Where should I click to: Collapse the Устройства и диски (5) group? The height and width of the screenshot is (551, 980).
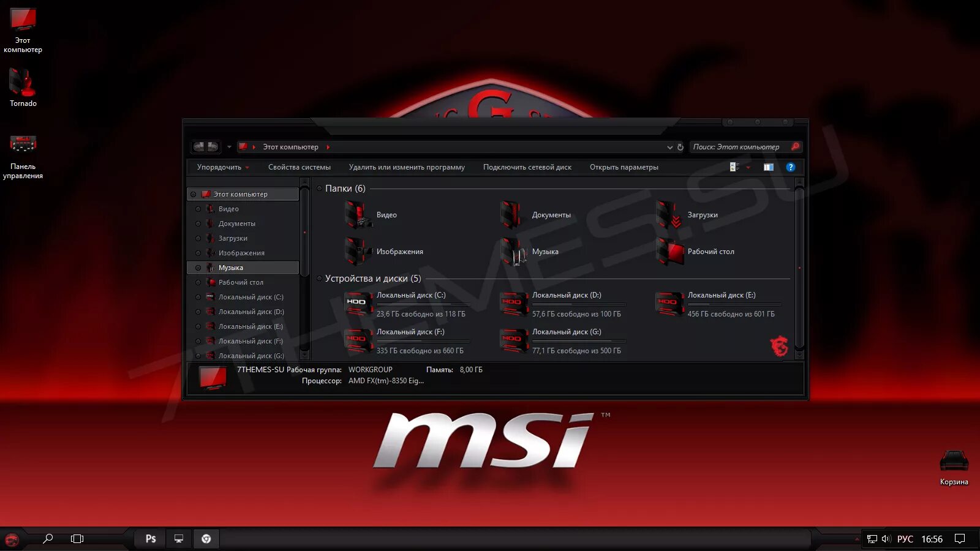click(319, 279)
